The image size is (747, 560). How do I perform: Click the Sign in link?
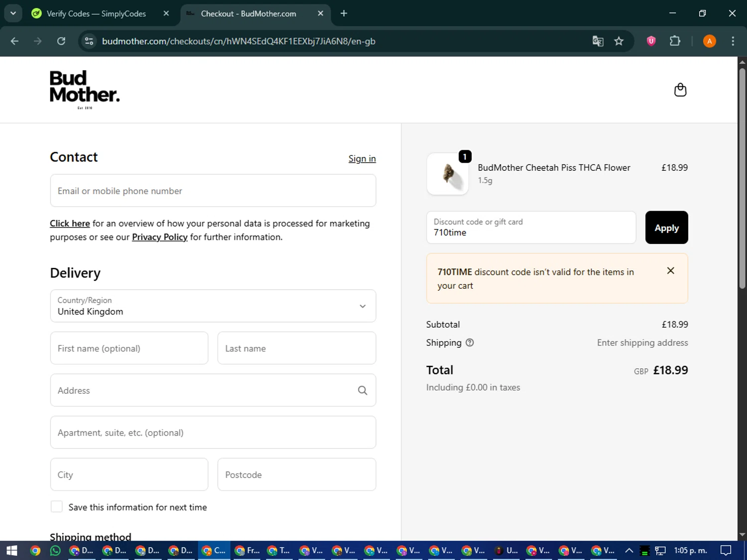[x=362, y=159]
